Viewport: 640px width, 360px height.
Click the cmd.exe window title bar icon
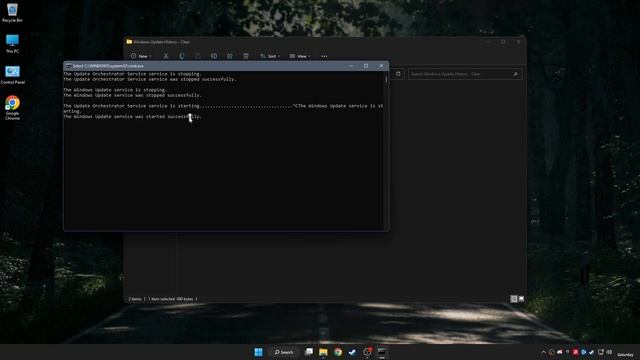coord(69,66)
